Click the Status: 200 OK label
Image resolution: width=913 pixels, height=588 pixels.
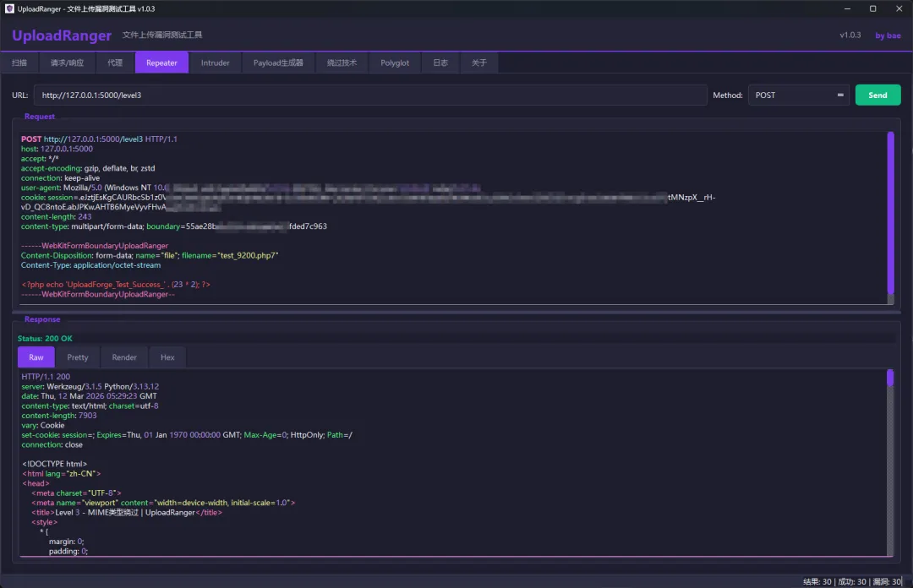coord(45,338)
